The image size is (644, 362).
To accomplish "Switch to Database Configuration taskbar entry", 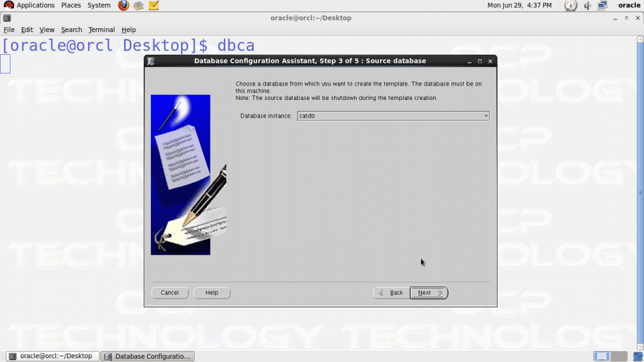I will click(147, 356).
